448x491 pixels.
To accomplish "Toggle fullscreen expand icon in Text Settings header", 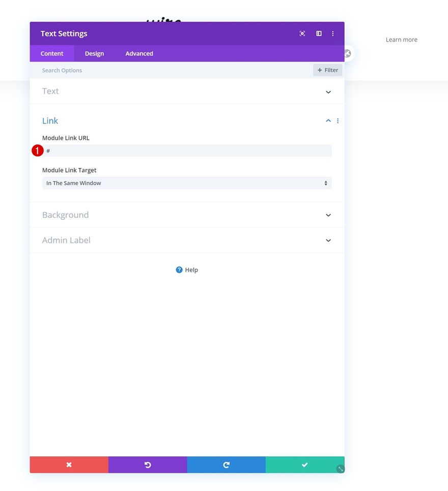I will 302,34.
